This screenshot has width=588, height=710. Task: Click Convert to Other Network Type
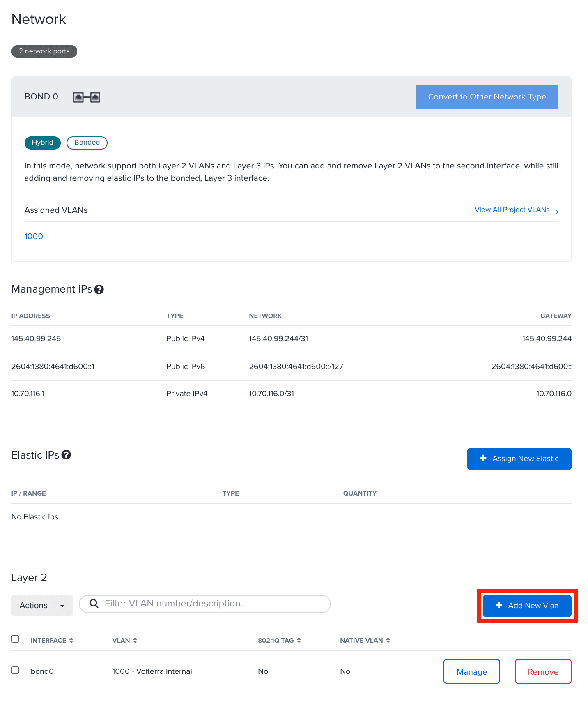click(x=487, y=97)
